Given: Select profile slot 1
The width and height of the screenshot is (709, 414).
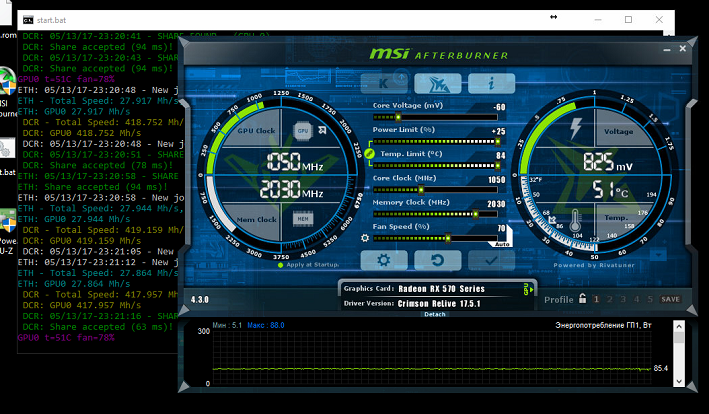Looking at the screenshot, I should tap(596, 299).
